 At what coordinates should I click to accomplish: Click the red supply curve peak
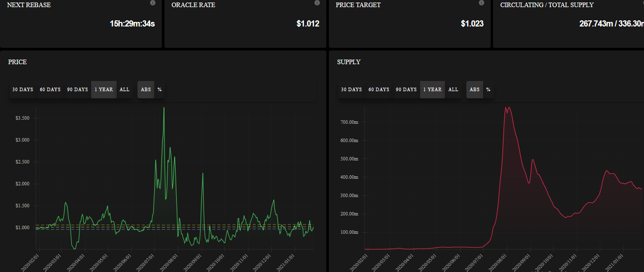[507, 107]
